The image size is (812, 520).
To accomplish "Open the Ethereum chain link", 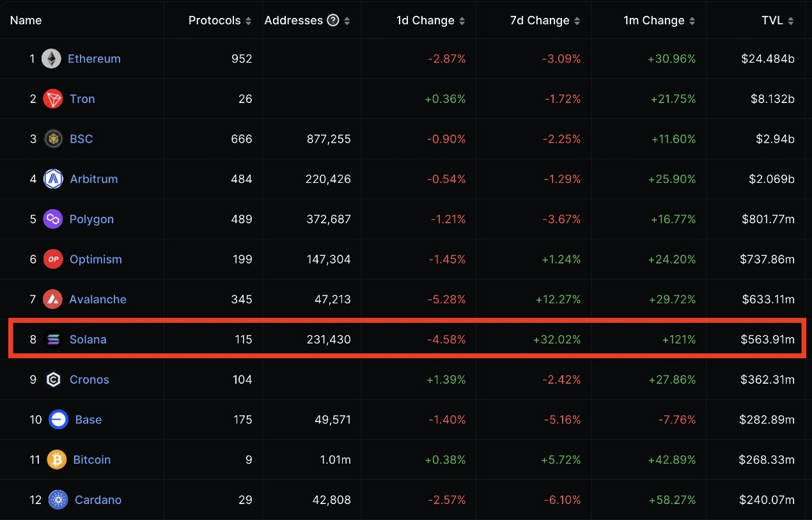I will pyautogui.click(x=94, y=59).
